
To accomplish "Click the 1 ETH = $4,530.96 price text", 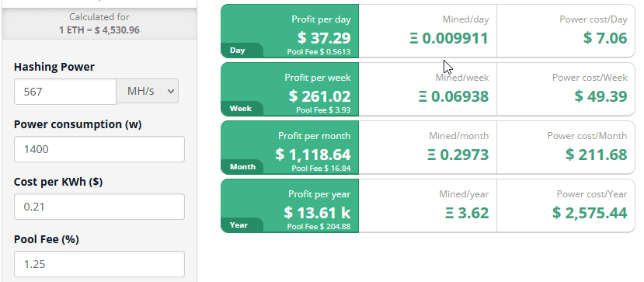I will (x=99, y=30).
